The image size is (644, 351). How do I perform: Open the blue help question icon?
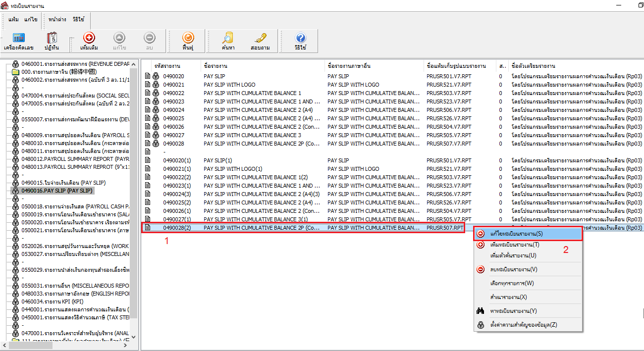point(300,41)
